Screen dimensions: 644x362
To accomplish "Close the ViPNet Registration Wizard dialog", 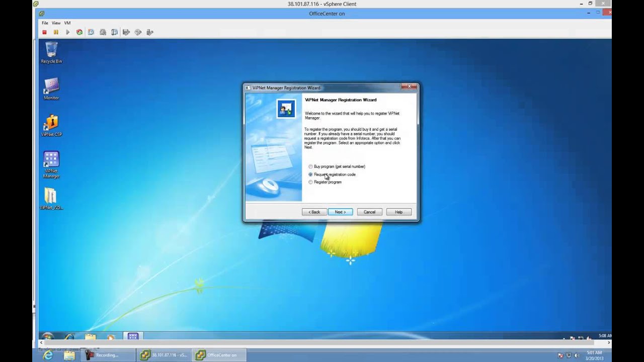I will [409, 86].
